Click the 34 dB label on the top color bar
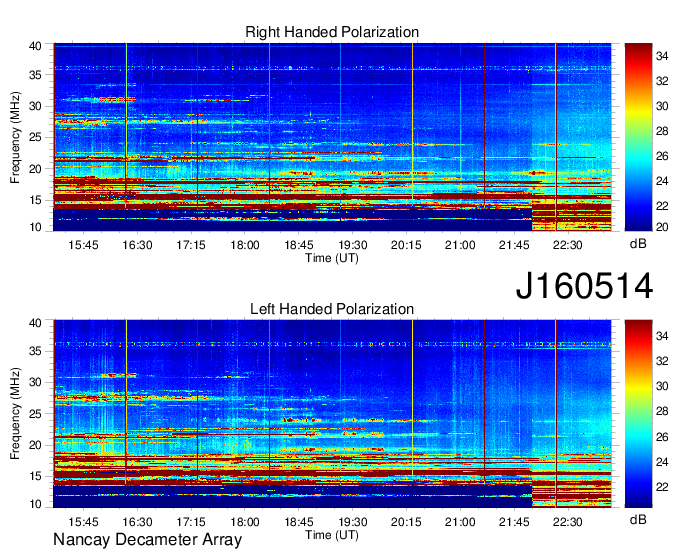Image resolution: width=680 pixels, height=552 pixels. pos(662,56)
